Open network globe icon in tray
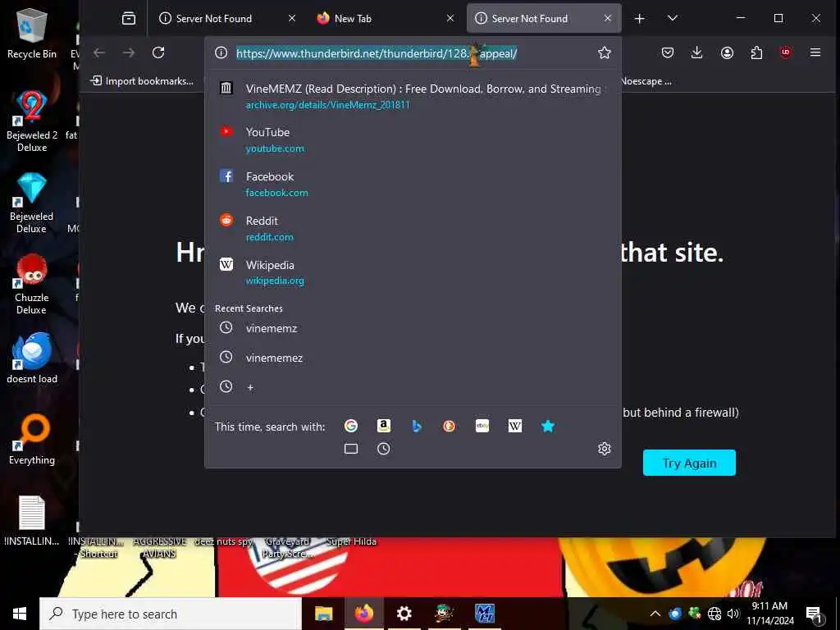 tap(714, 614)
